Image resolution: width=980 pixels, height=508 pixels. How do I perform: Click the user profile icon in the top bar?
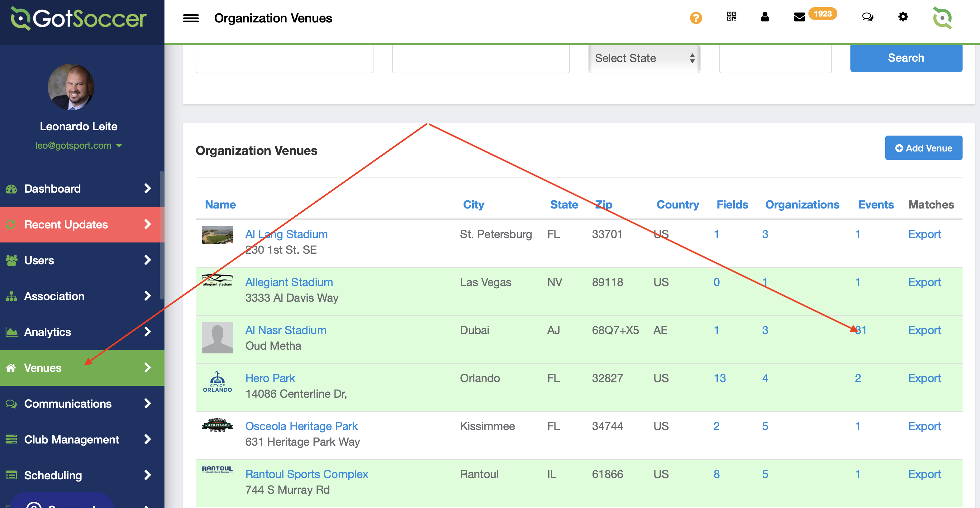coord(765,17)
